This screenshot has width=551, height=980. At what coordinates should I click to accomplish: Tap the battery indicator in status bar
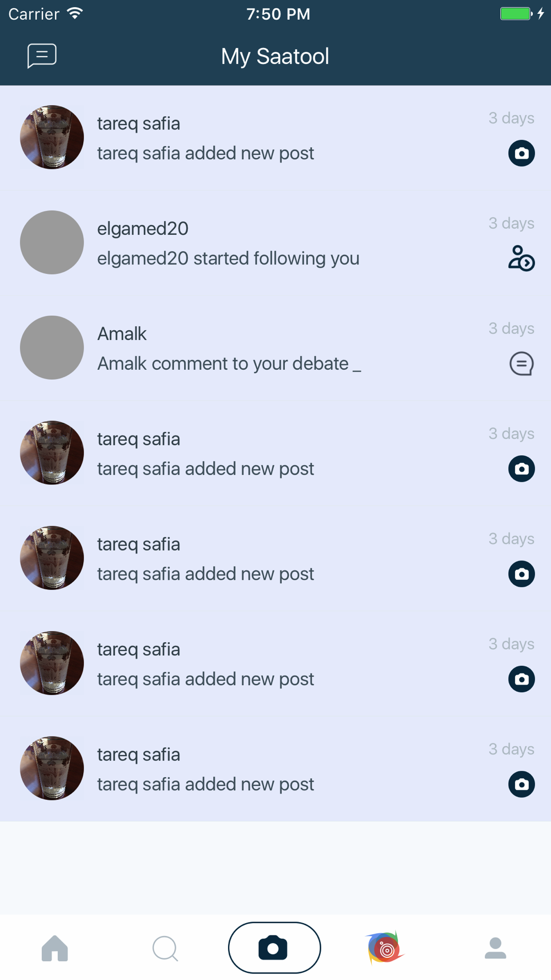click(516, 14)
